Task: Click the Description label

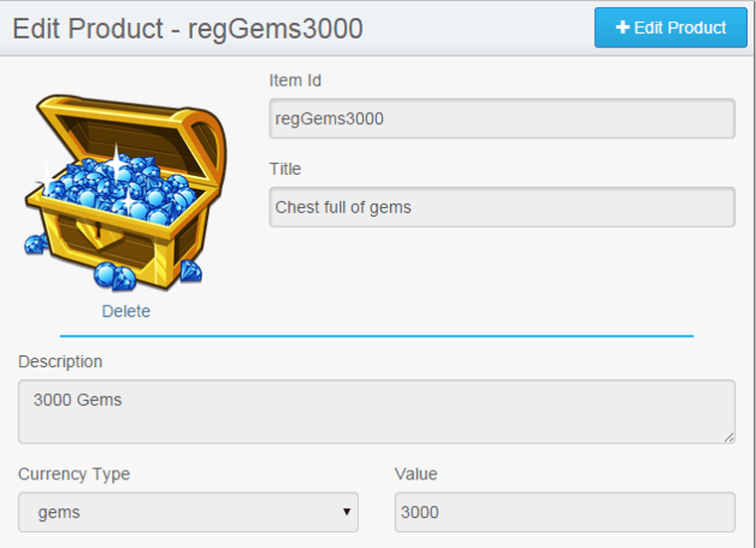Action: click(61, 361)
